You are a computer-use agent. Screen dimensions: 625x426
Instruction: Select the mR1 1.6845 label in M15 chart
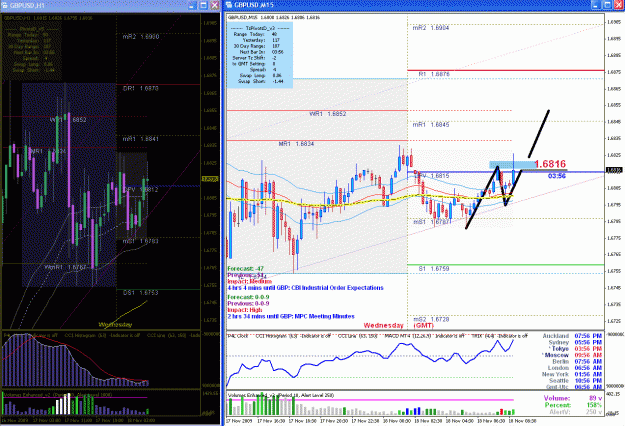[x=431, y=125]
